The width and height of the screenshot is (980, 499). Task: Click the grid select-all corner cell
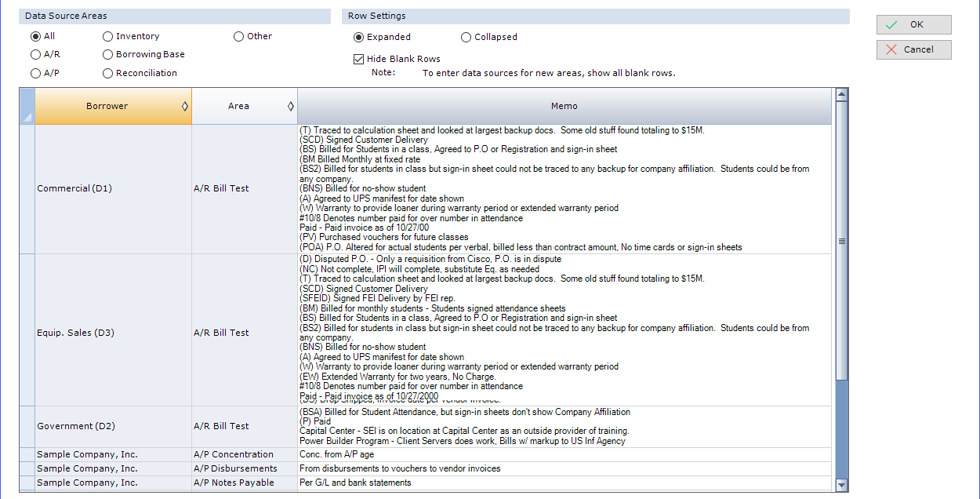pos(27,107)
